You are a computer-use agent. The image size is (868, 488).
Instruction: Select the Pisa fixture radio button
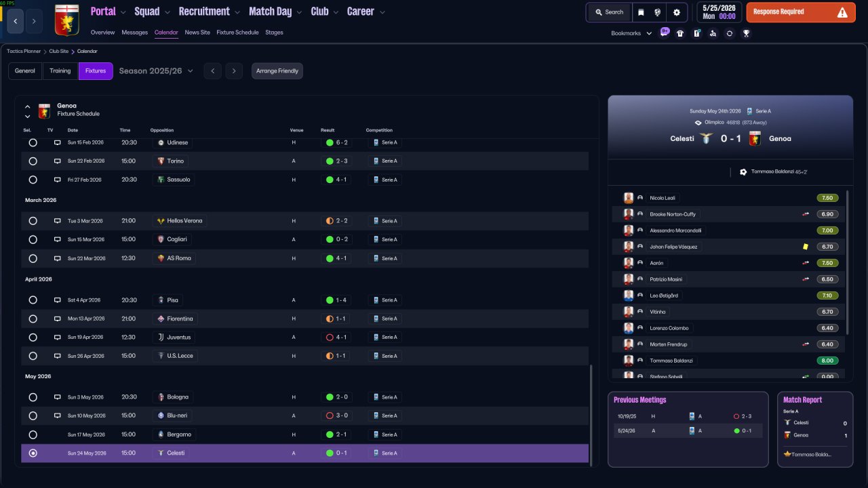point(33,300)
